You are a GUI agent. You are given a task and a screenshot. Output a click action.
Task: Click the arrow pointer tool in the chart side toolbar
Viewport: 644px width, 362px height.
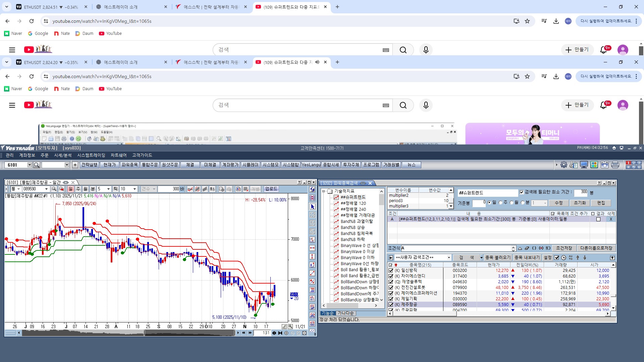[x=313, y=207]
